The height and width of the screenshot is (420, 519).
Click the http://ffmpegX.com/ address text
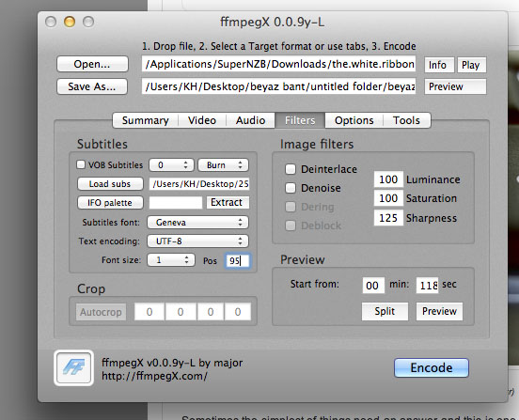pos(154,376)
